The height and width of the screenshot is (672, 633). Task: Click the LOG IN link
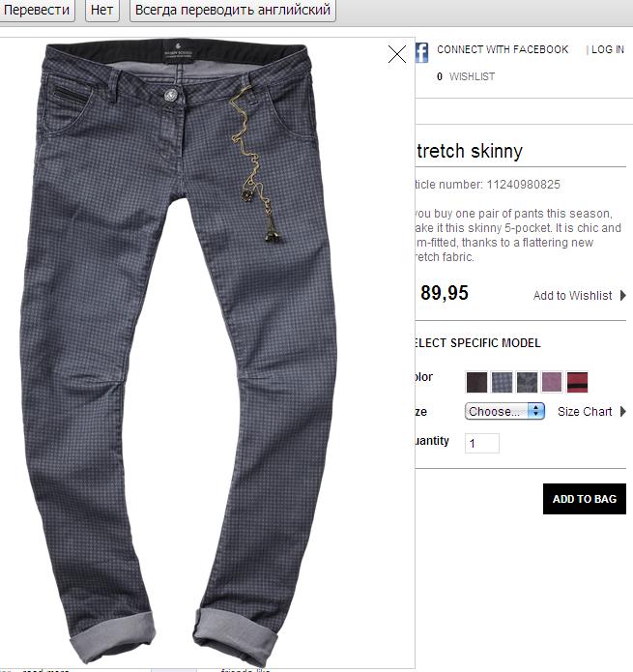click(x=608, y=49)
